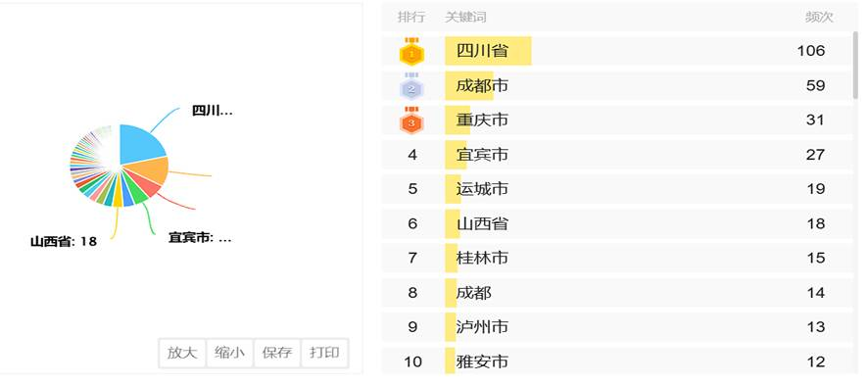Select the large blue 四川 pie slice
868x385 pixels.
[140, 144]
